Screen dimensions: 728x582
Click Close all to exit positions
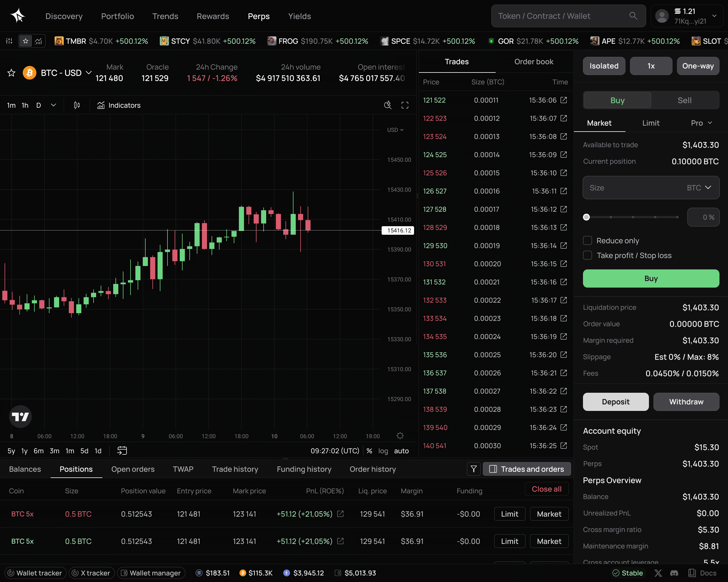point(546,489)
